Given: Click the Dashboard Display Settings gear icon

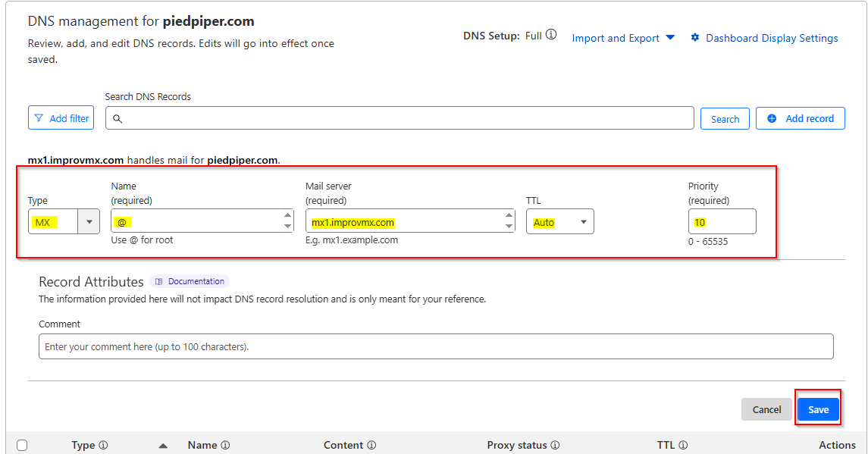Looking at the screenshot, I should [x=694, y=38].
